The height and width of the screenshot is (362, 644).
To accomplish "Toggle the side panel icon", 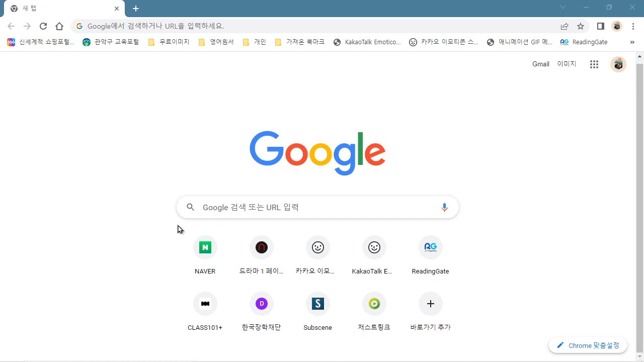I will (x=600, y=26).
